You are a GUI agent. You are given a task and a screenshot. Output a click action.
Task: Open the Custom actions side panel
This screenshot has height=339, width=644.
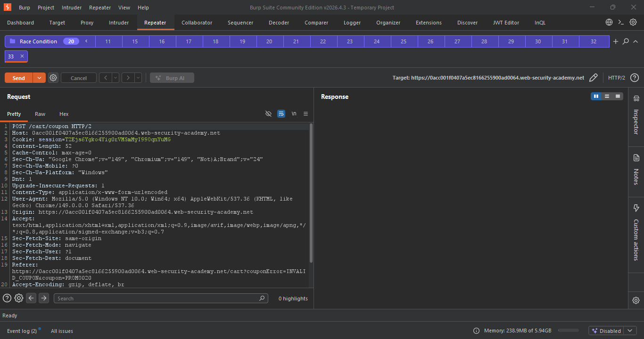tap(636, 233)
